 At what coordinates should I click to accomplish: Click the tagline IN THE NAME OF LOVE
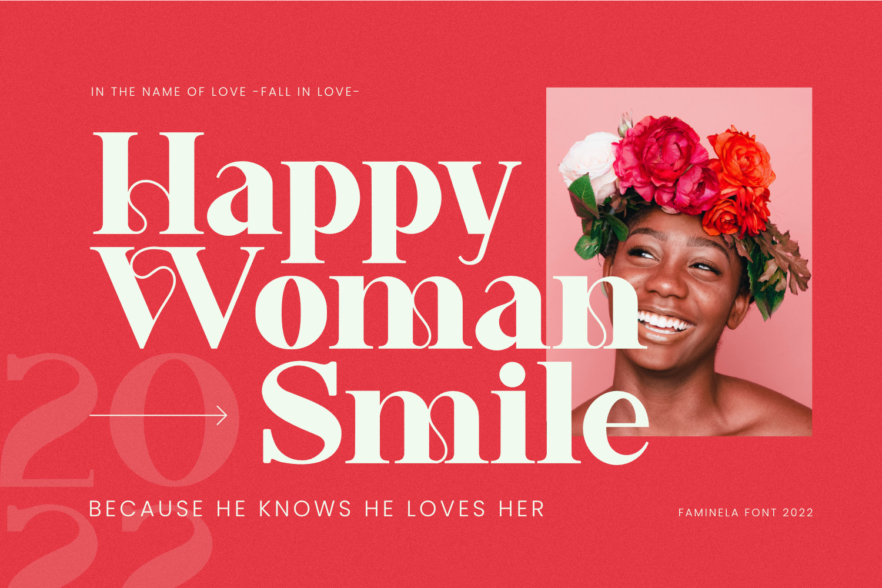169,92
